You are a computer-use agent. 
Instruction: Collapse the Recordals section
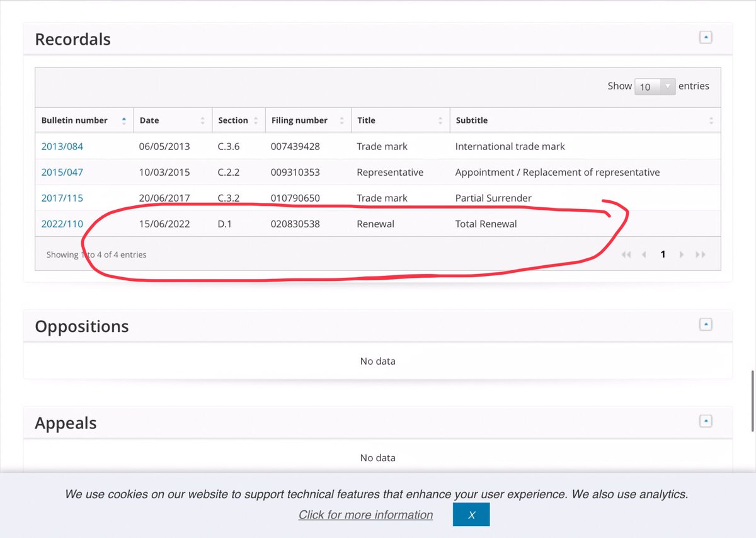(x=706, y=38)
